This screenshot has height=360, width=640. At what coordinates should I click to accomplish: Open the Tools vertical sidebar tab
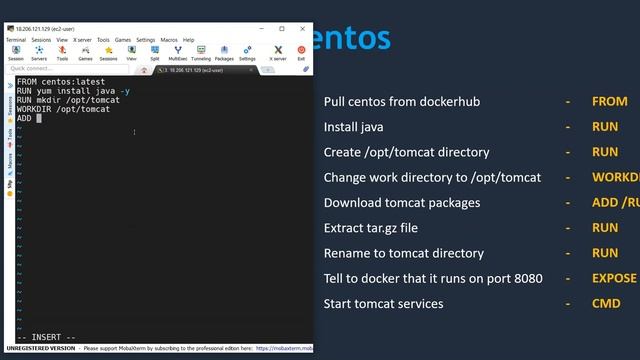[10, 139]
